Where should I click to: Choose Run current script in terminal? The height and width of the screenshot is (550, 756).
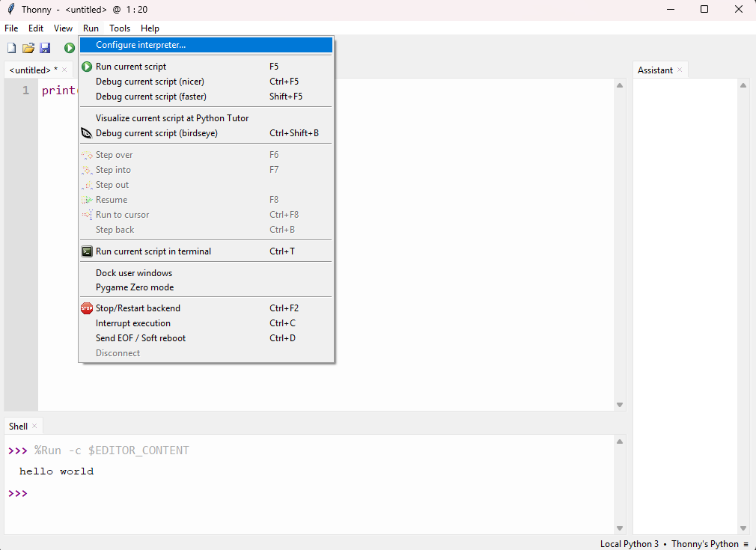click(207, 251)
